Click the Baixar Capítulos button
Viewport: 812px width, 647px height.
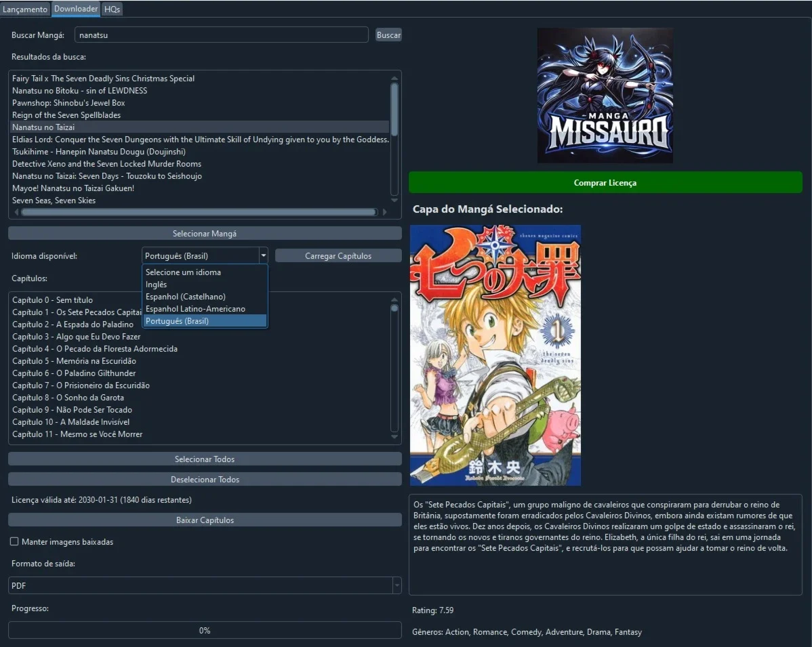click(x=205, y=520)
